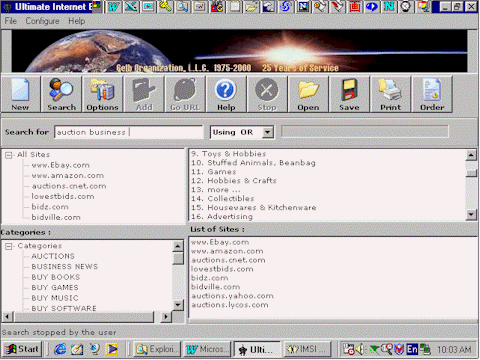Launch Word from the title bar W shortcut
The height and width of the screenshot is (360, 480).
click(x=113, y=6)
